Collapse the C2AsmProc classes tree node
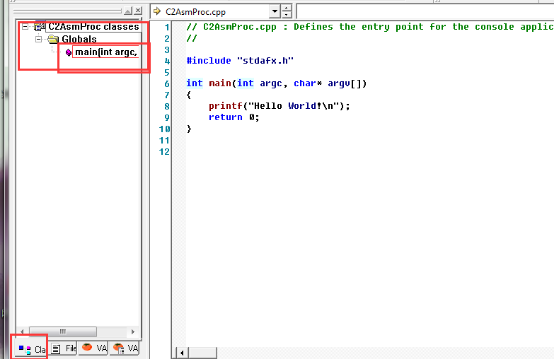This screenshot has height=360, width=554. click(25, 26)
